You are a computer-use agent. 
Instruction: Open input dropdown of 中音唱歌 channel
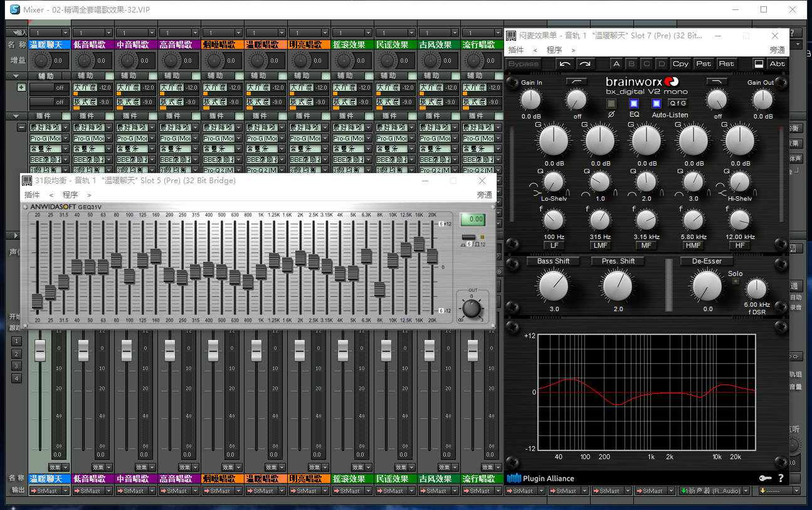(152, 33)
